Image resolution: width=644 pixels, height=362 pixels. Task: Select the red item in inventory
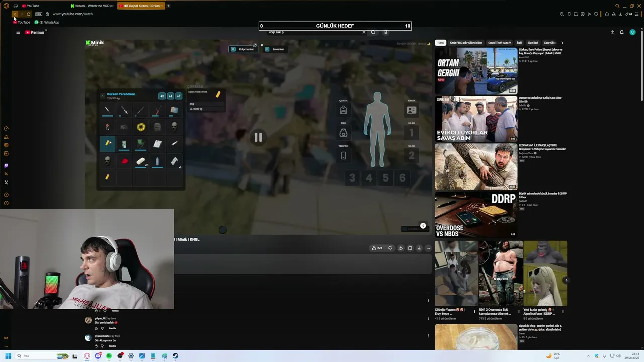pos(124,161)
